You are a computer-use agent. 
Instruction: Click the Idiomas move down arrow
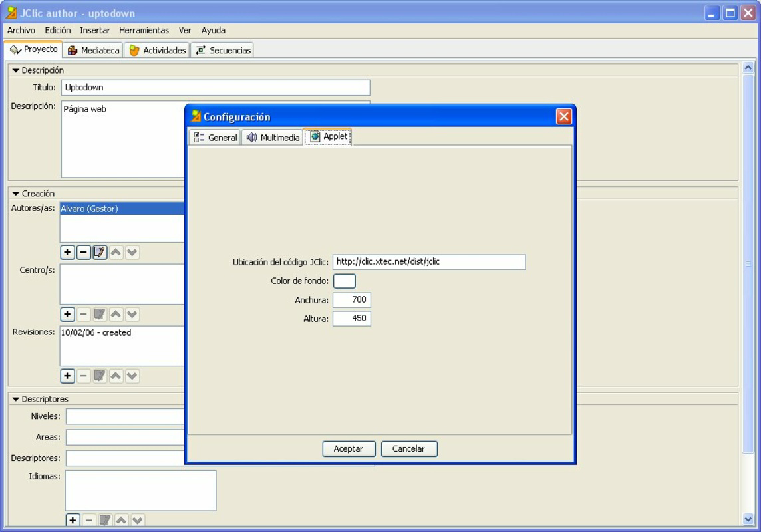pos(137,520)
